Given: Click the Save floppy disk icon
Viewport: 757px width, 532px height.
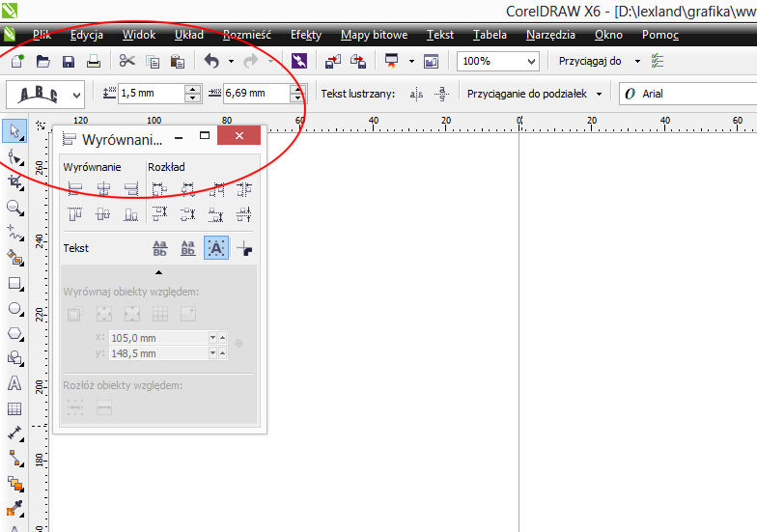Looking at the screenshot, I should [x=69, y=62].
